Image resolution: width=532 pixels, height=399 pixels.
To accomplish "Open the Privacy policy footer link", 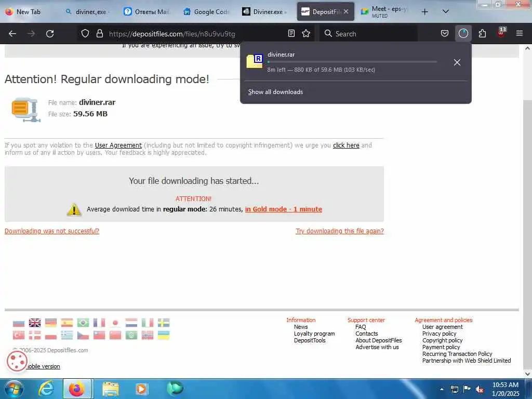I will tap(439, 334).
